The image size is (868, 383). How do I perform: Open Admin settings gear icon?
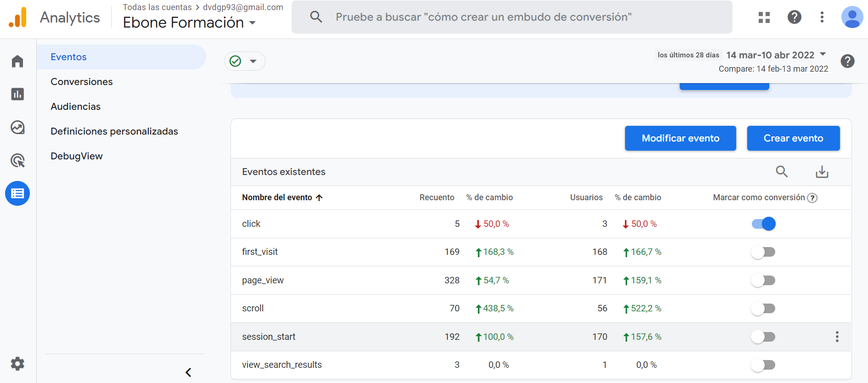pyautogui.click(x=17, y=364)
